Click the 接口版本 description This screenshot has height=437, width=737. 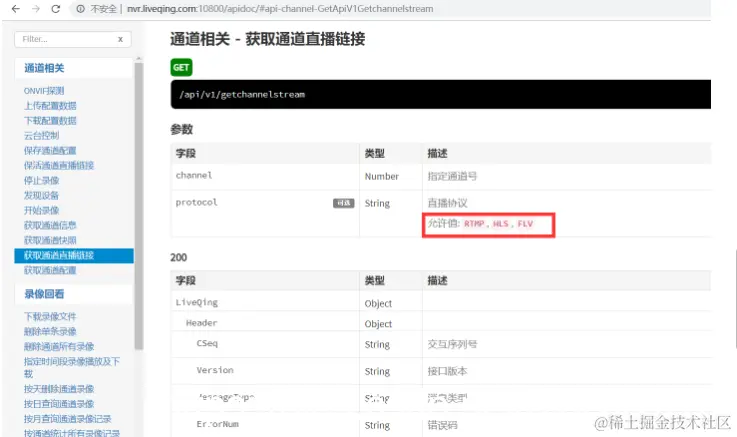click(x=447, y=371)
